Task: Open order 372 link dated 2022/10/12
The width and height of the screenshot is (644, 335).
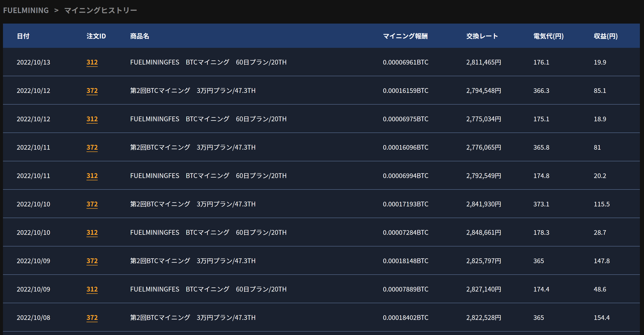Action: (x=92, y=90)
